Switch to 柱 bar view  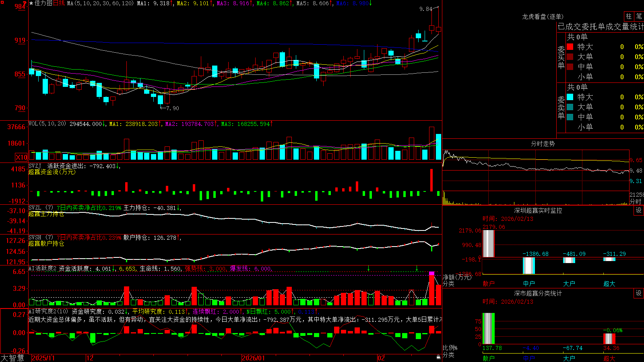click(629, 16)
